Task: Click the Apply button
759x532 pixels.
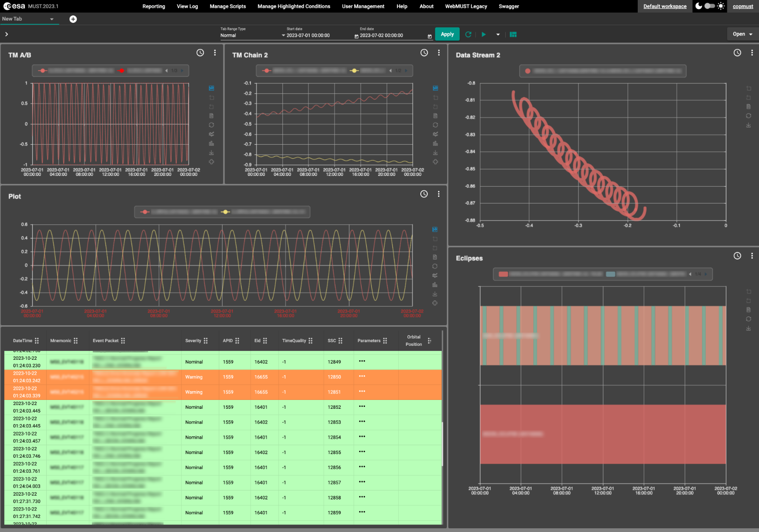Action: (447, 34)
